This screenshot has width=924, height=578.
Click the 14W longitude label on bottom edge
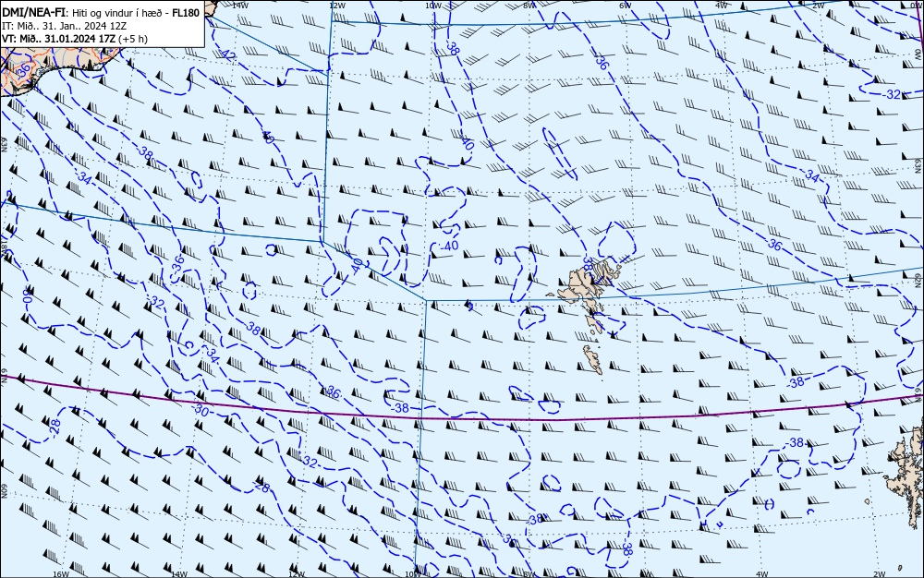coord(179,574)
